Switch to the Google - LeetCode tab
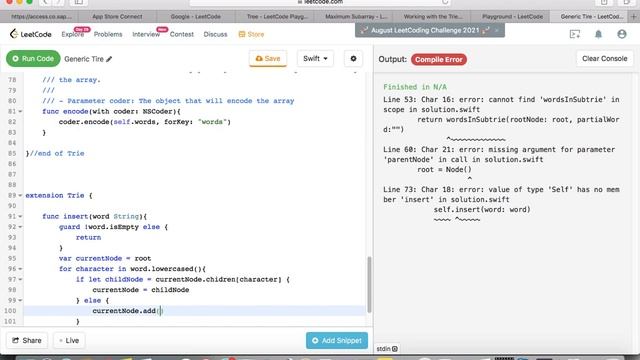 pos(196,17)
